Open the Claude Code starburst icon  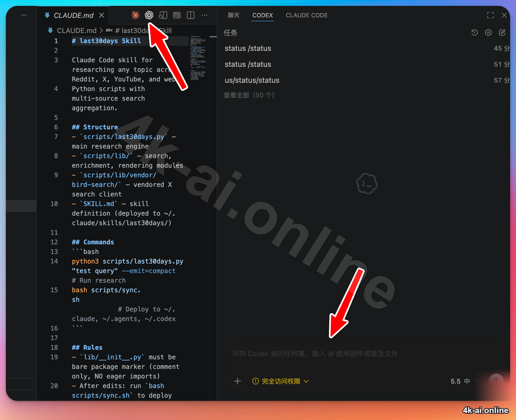pos(135,15)
